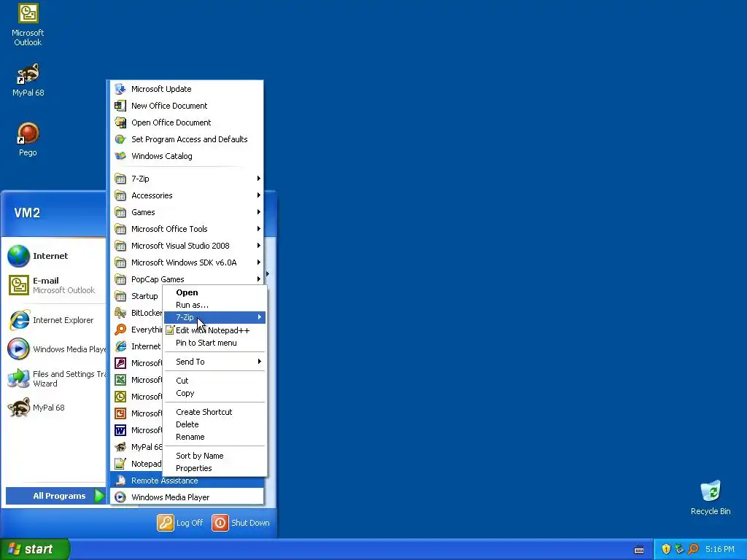Expand the 7-Zip programs folder
The height and width of the screenshot is (560, 747).
coord(187,179)
